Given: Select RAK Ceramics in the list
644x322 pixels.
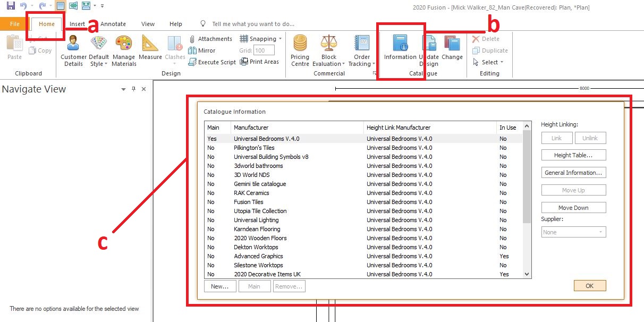Looking at the screenshot, I should tap(363, 193).
